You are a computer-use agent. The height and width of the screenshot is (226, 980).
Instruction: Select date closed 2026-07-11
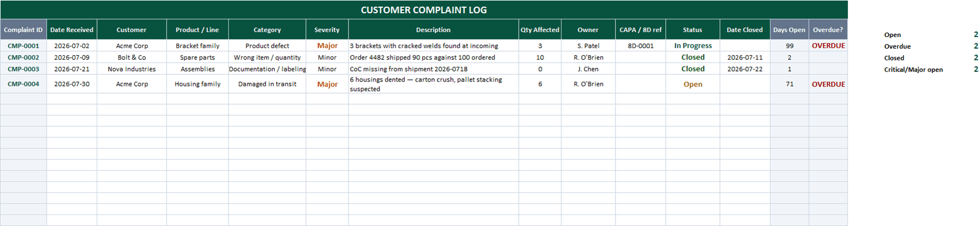click(x=744, y=58)
